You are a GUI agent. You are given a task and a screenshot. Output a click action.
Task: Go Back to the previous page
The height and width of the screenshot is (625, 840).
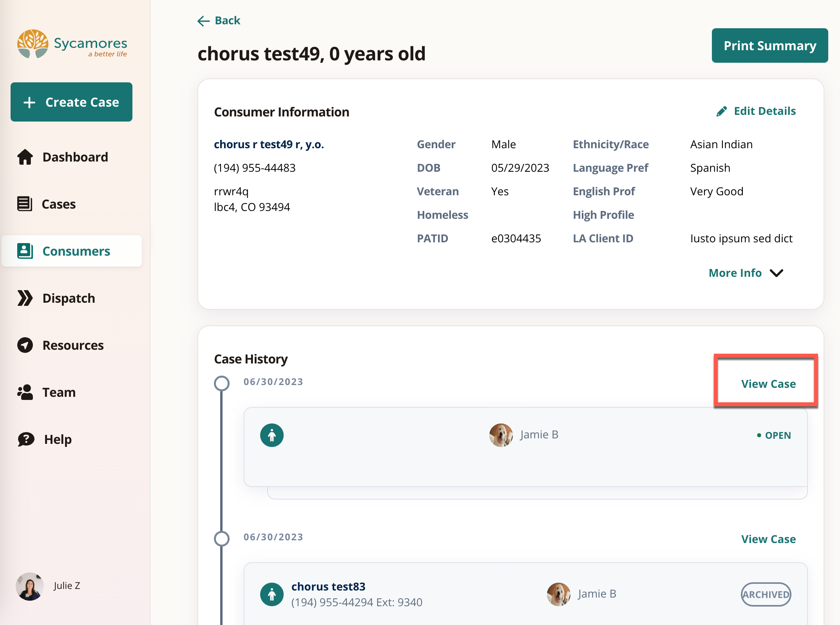pos(219,21)
